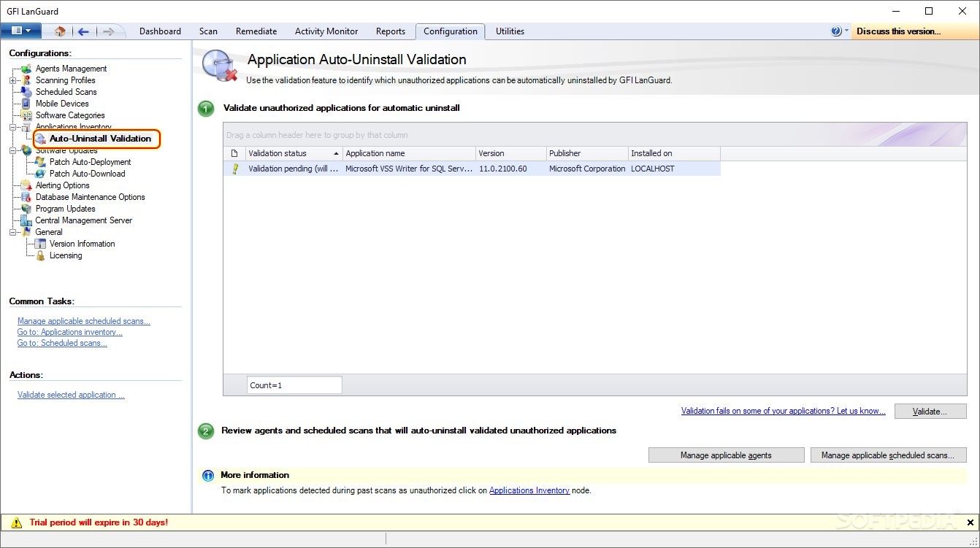
Task: Click the Database Maintenance Options icon
Action: click(27, 197)
